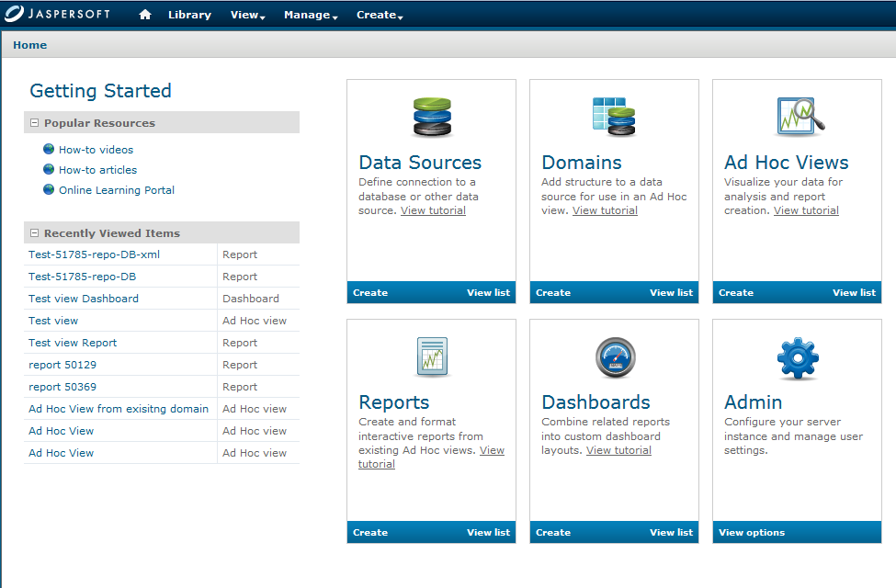Click the Dashboards gauge icon
The image size is (896, 588).
(616, 357)
